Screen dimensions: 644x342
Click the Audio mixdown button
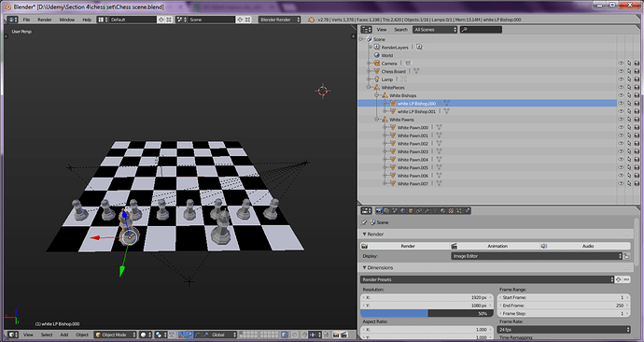tap(585, 246)
